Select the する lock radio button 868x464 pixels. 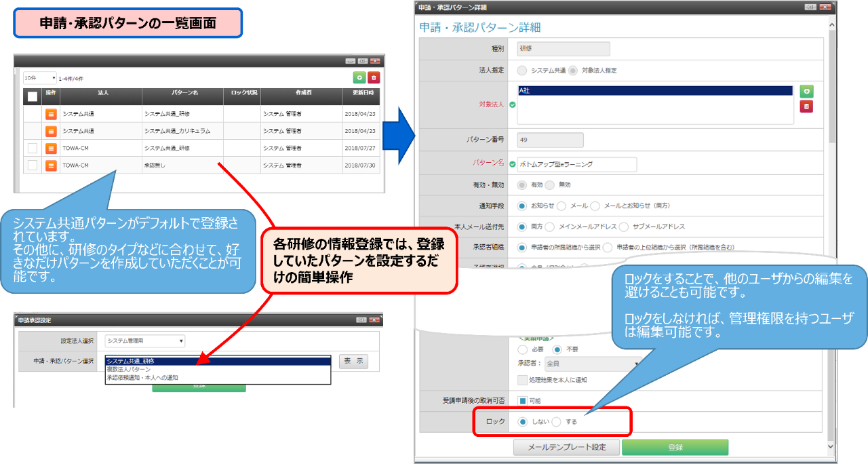(x=557, y=421)
